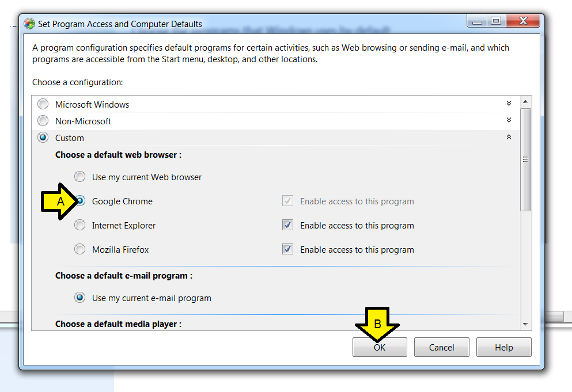Viewport: 572px width, 392px height.
Task: Select Internet Explorer as default browser
Action: (x=80, y=225)
